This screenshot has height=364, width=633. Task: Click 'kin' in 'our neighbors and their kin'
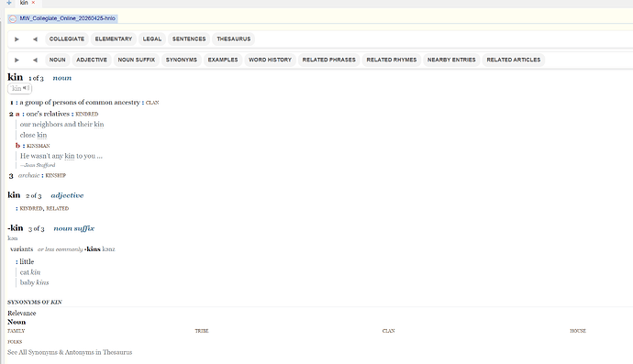pyautogui.click(x=99, y=125)
